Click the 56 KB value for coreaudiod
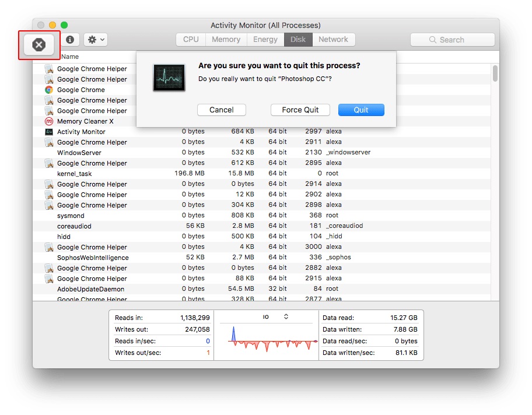 pyautogui.click(x=195, y=226)
